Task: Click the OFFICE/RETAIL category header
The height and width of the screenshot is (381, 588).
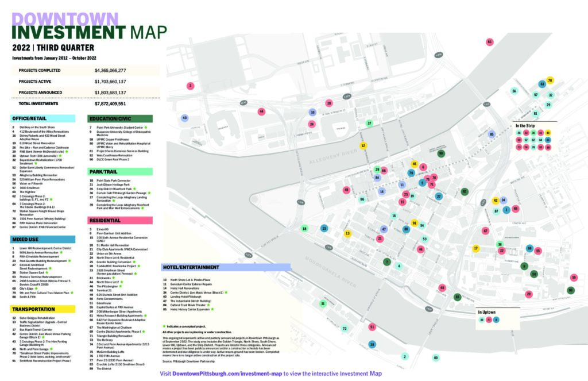Action: click(x=44, y=118)
